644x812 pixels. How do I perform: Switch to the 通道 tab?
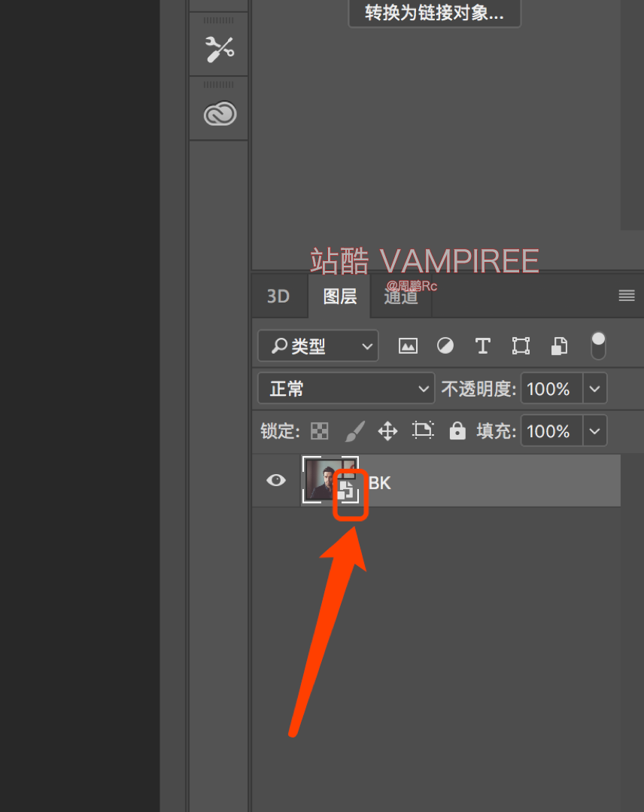click(401, 297)
